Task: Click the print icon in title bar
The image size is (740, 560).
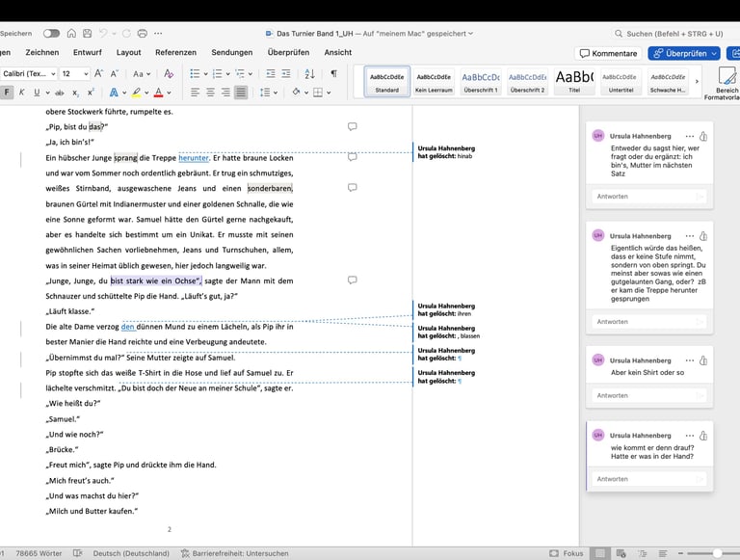Action: pyautogui.click(x=144, y=34)
